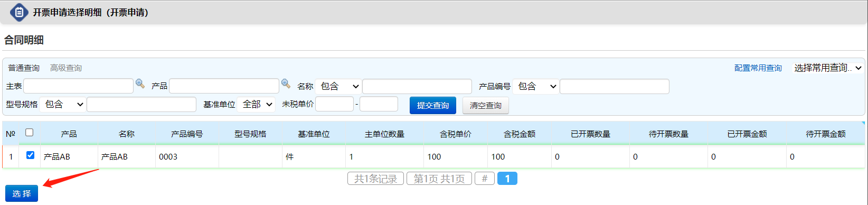Click the 含税单价 column header

(x=456, y=134)
